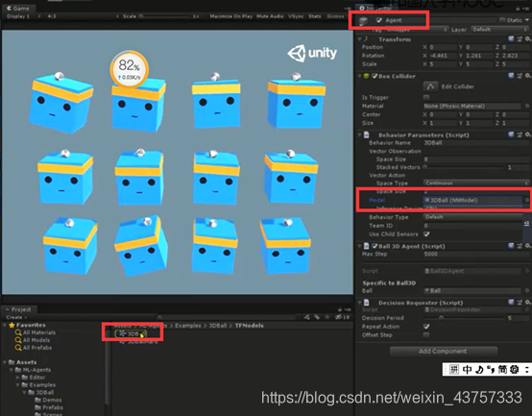Open Box Collider help icon
Image resolution: width=532 pixels, height=416 pixels.
[x=511, y=76]
